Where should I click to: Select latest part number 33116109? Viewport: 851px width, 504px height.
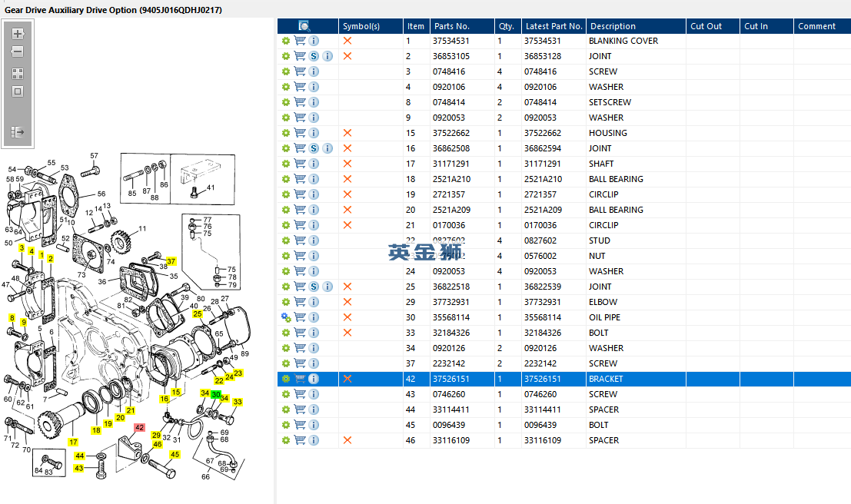tap(542, 440)
